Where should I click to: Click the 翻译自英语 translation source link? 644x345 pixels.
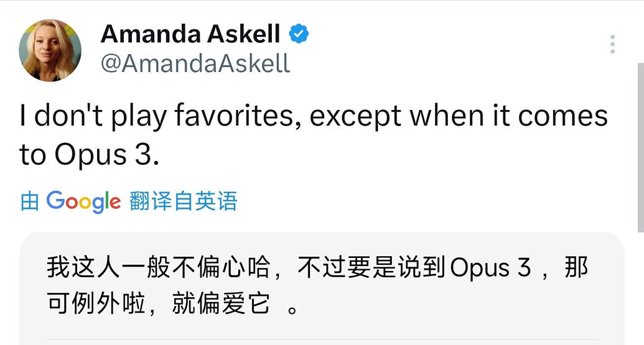pos(183,201)
